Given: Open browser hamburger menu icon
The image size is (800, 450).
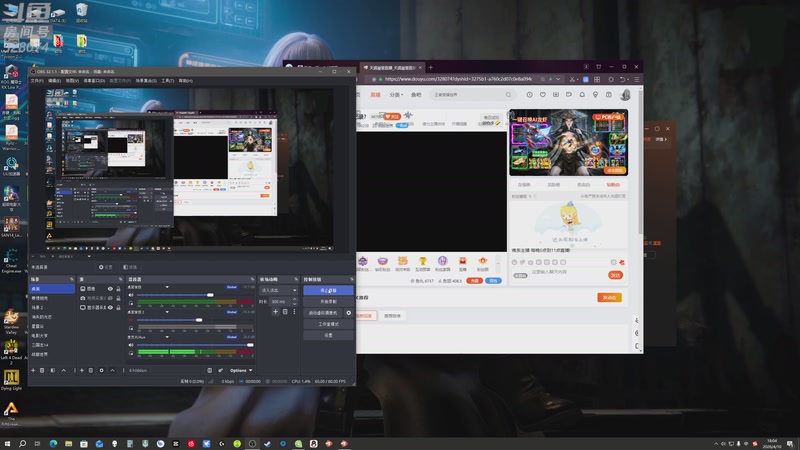Looking at the screenshot, I should coord(637,79).
